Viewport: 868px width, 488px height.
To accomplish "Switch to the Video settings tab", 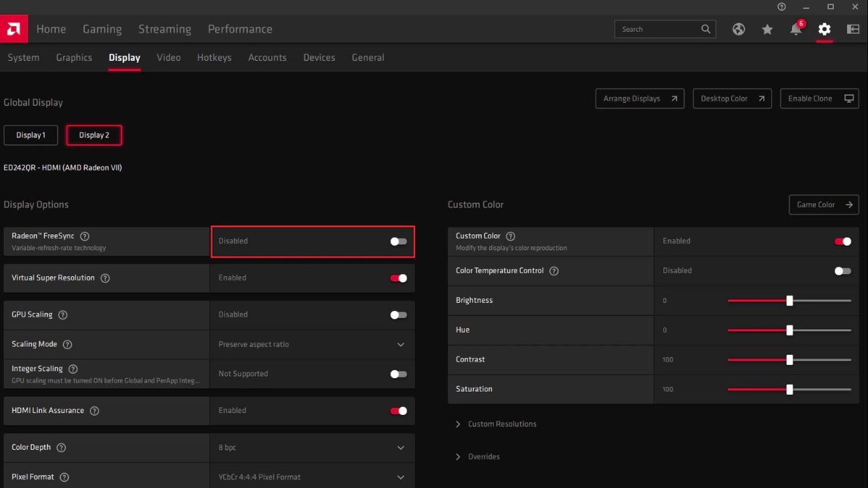I will point(169,58).
